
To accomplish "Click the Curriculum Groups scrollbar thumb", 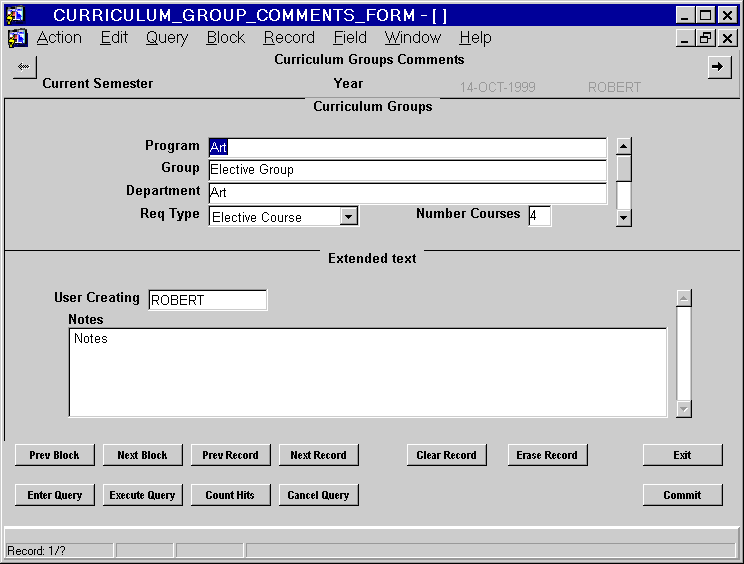I will 623,168.
